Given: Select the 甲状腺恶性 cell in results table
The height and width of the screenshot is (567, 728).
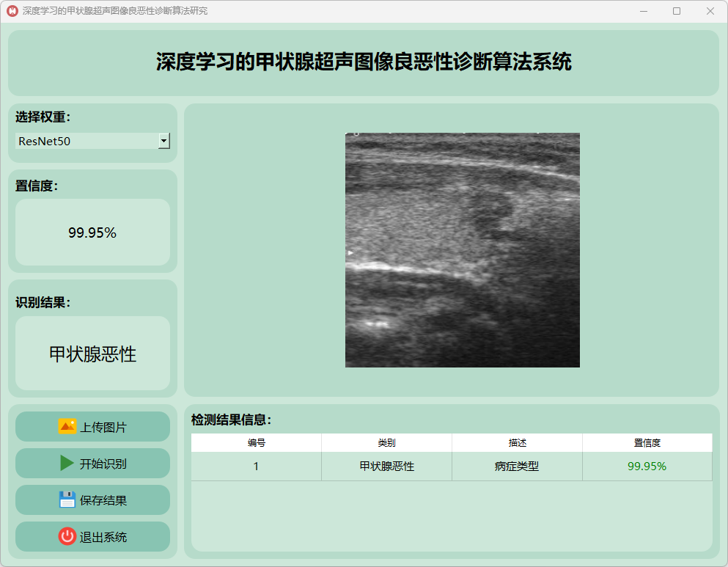Looking at the screenshot, I should 386,467.
